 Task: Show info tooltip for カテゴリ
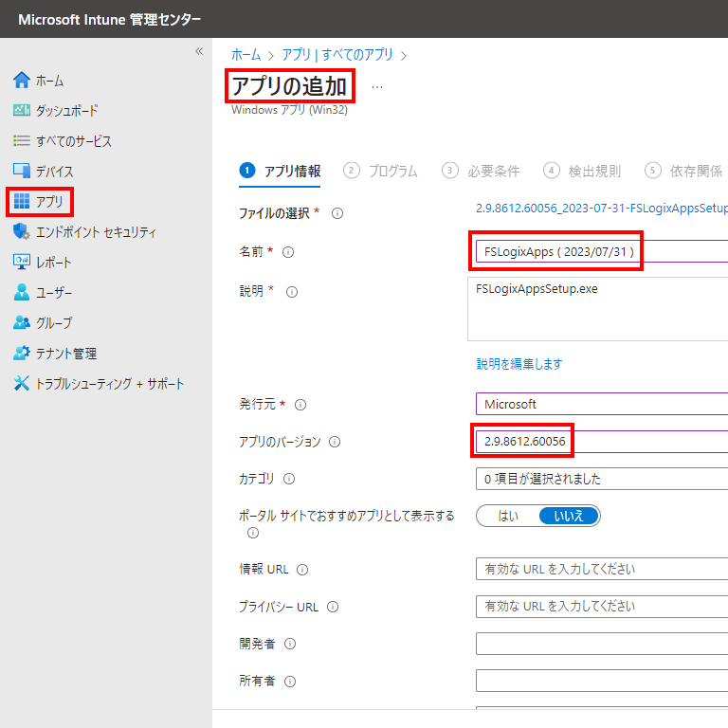289,479
